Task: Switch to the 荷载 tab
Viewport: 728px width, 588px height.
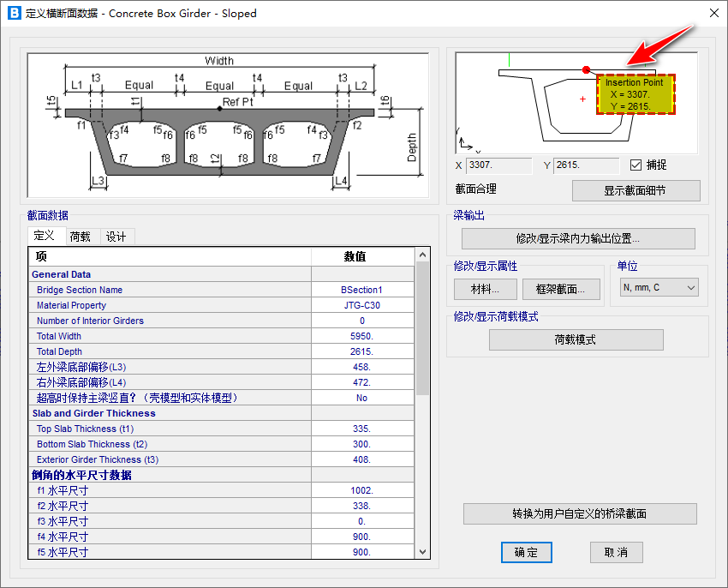Action: (x=81, y=237)
